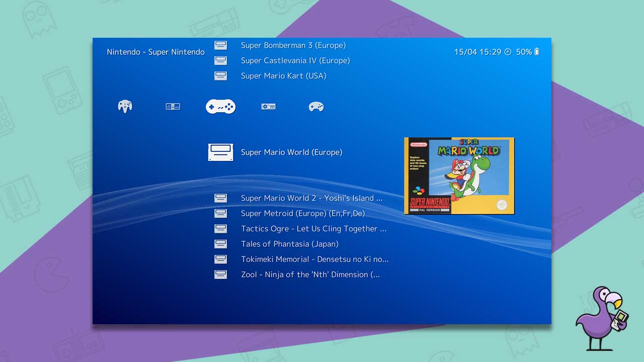Click the clock icon in the status bar
Viewport: 644px width, 362px height.
pos(508,51)
